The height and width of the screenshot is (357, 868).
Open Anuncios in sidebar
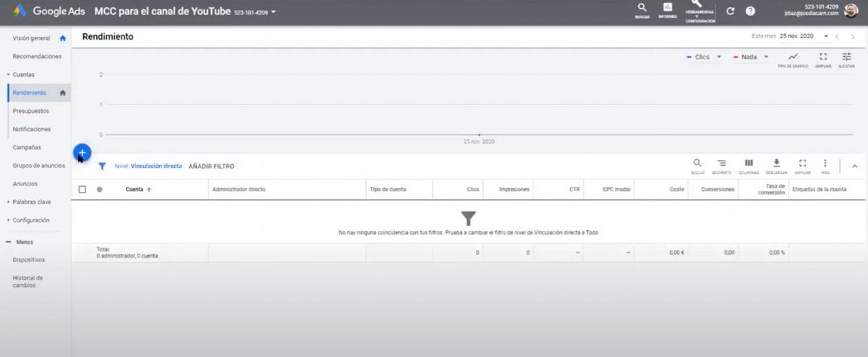[x=25, y=184]
